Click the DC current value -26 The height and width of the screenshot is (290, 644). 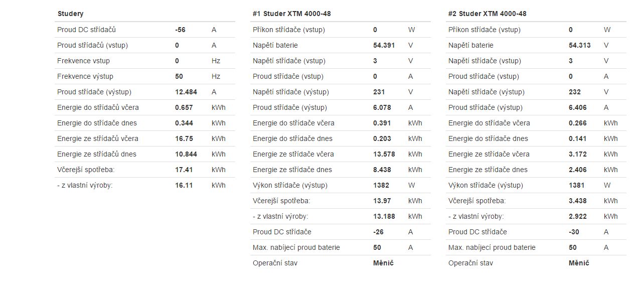pyautogui.click(x=378, y=232)
